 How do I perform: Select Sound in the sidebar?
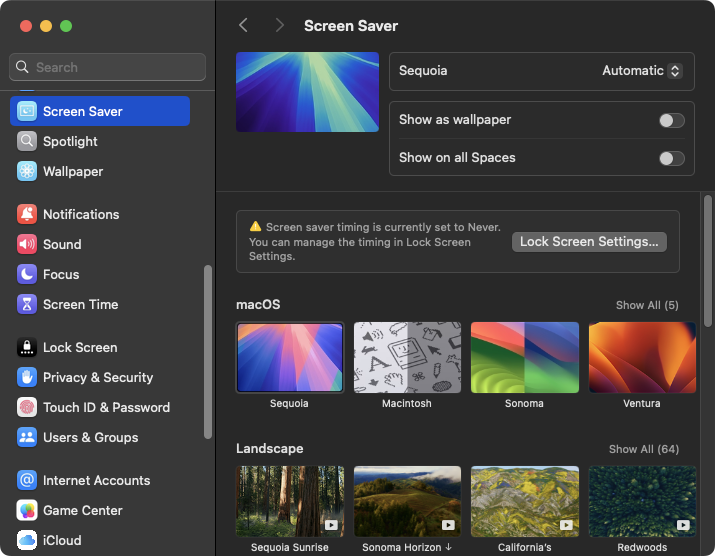100,244
